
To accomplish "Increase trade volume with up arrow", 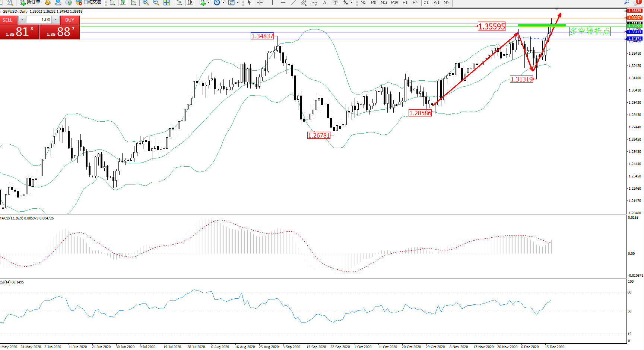I will (x=55, y=20).
